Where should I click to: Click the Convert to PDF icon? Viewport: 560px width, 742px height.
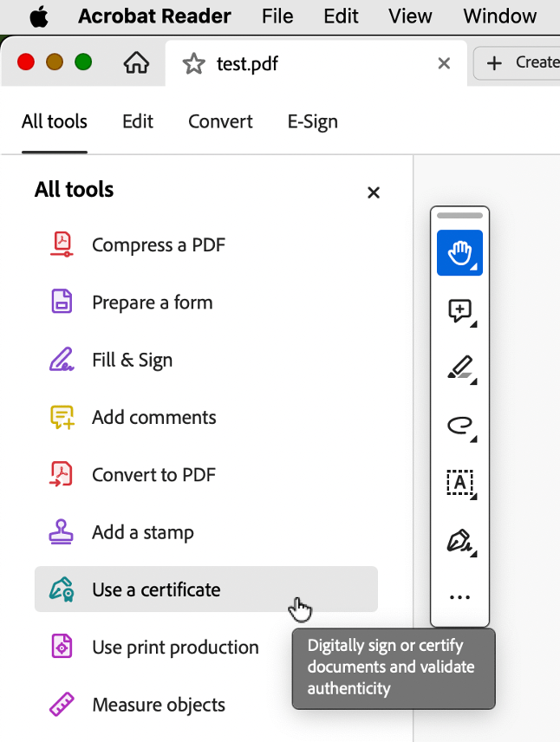point(62,475)
